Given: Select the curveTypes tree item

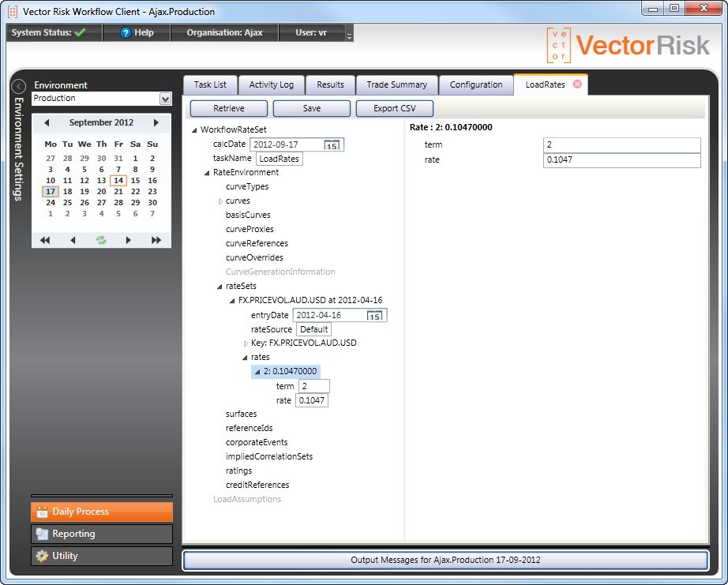Looking at the screenshot, I should click(247, 187).
